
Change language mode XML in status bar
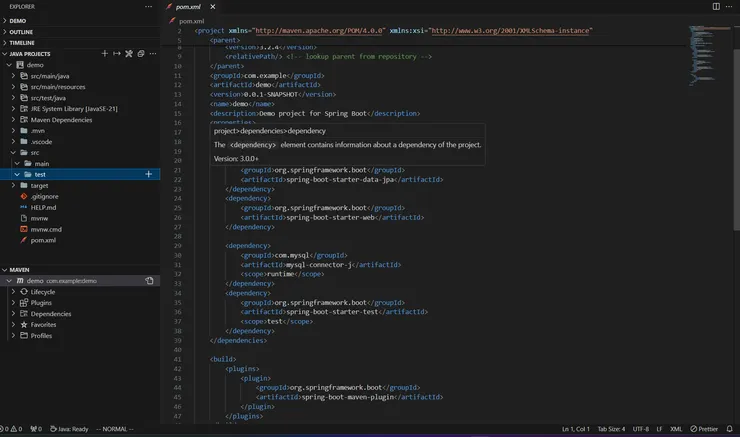(x=676, y=429)
